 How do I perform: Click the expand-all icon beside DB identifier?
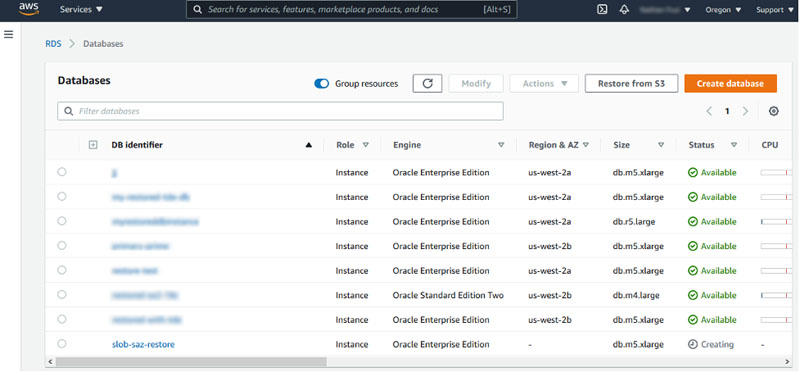(x=93, y=145)
